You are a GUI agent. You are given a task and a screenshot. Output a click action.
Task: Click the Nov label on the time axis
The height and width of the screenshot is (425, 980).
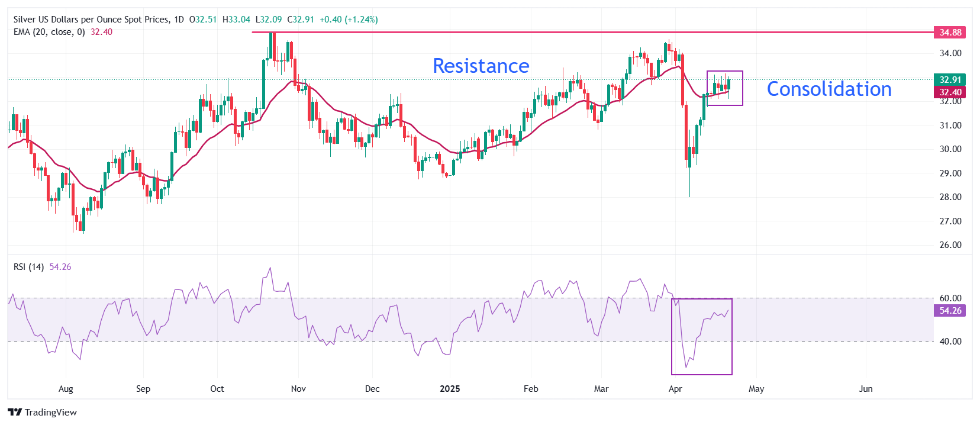click(298, 389)
